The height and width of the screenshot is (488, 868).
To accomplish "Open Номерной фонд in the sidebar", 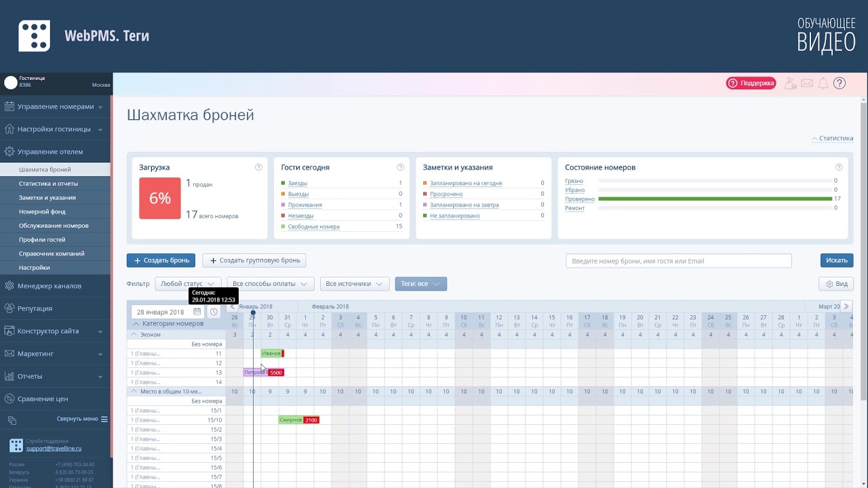I will pyautogui.click(x=42, y=211).
